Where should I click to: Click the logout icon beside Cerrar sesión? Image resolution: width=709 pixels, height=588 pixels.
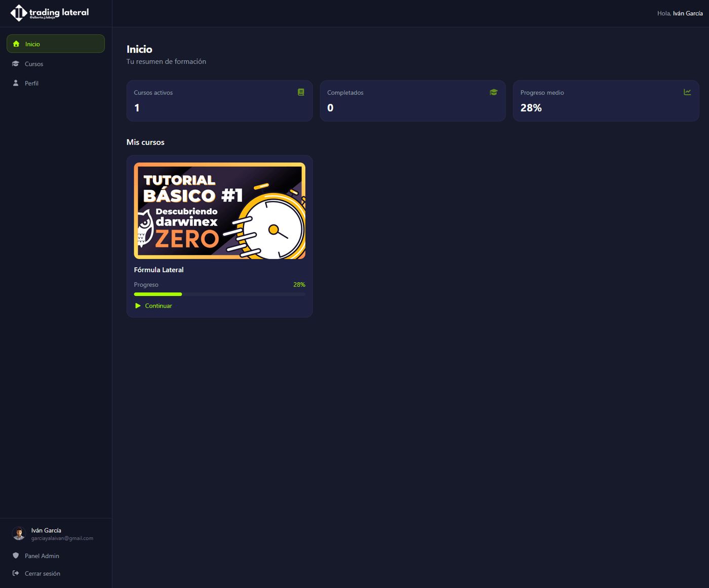16,573
